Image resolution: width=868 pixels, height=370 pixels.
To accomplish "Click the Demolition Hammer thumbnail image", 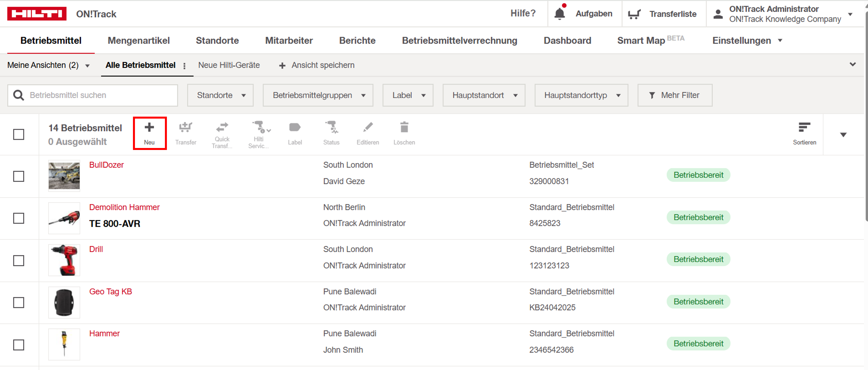I will coord(64,218).
